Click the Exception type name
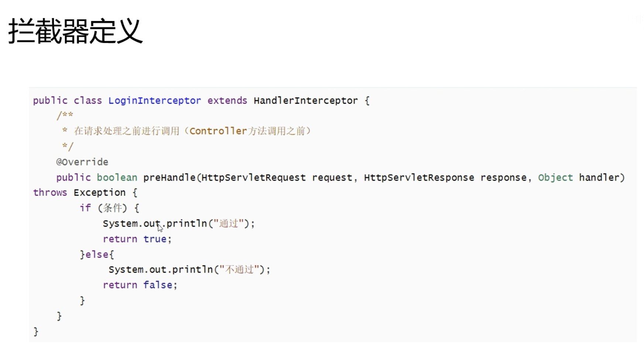 [x=99, y=193]
